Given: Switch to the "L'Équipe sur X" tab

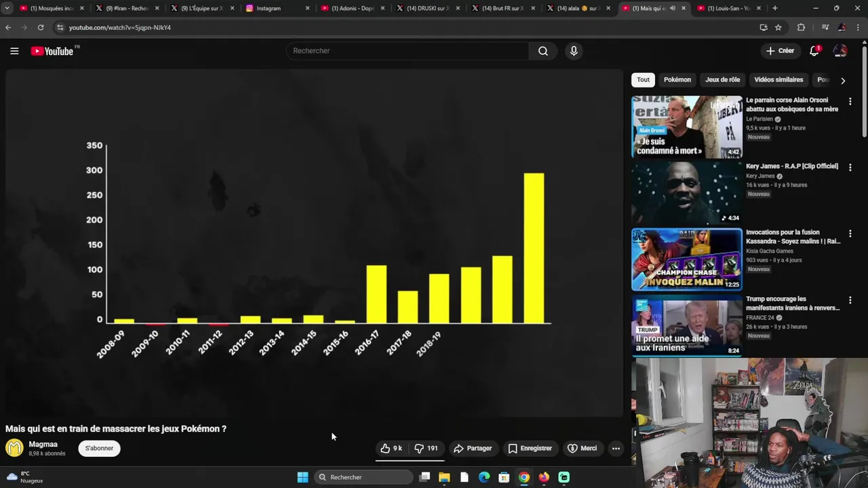Looking at the screenshot, I should [201, 8].
